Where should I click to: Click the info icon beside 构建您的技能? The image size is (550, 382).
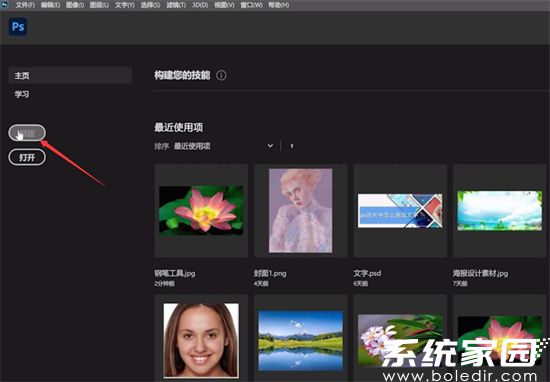221,75
